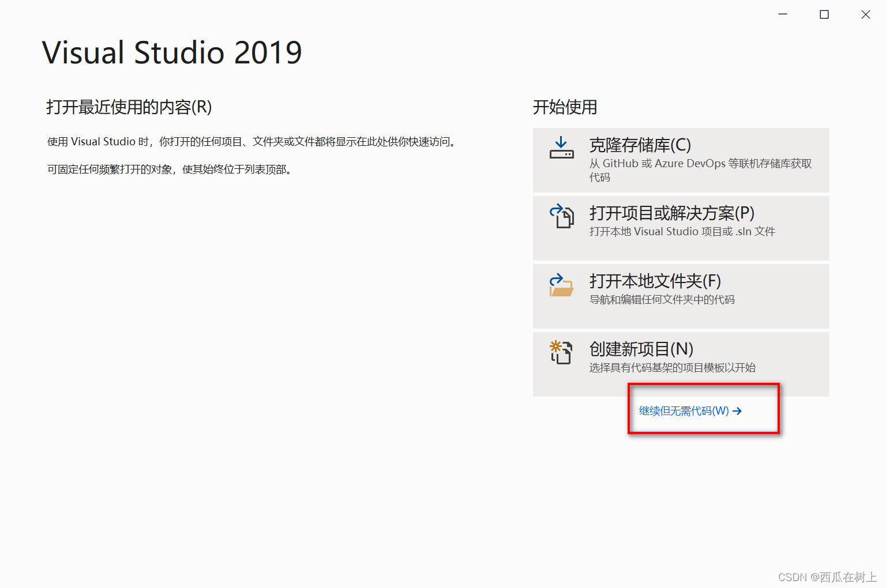Select the document icon in 打开项目或解决方案
The width and height of the screenshot is (886, 588).
point(565,220)
